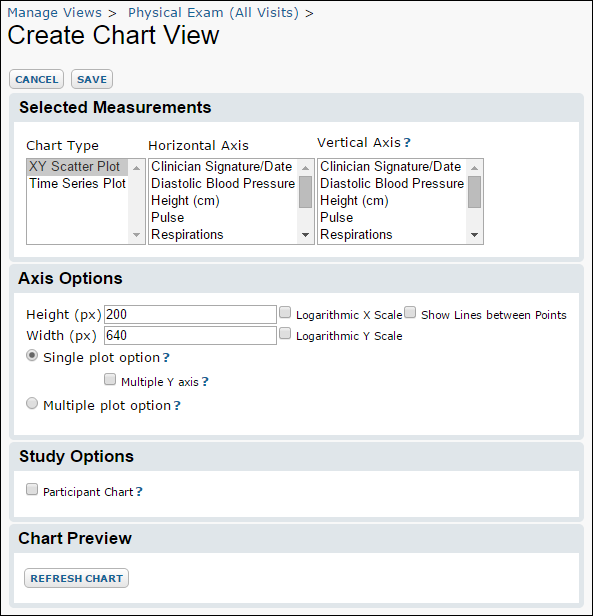Open help icon next to Vertical Axis
Image resolution: width=593 pixels, height=616 pixels.
(407, 143)
